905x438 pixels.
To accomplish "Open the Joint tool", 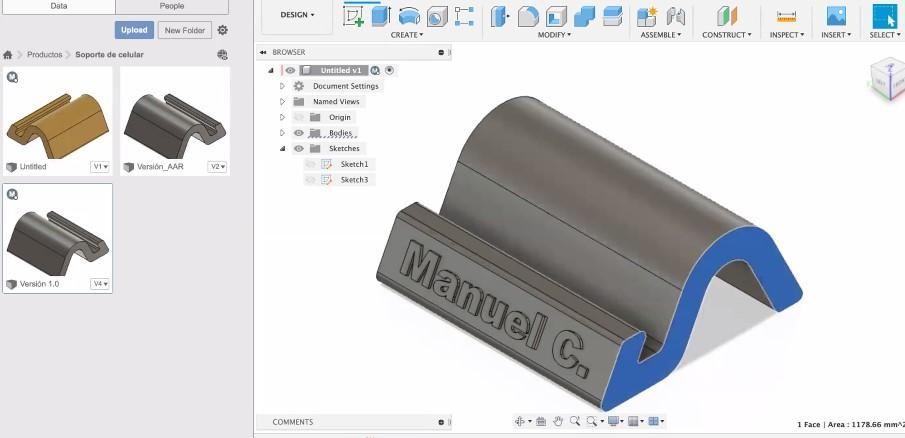I will (676, 16).
